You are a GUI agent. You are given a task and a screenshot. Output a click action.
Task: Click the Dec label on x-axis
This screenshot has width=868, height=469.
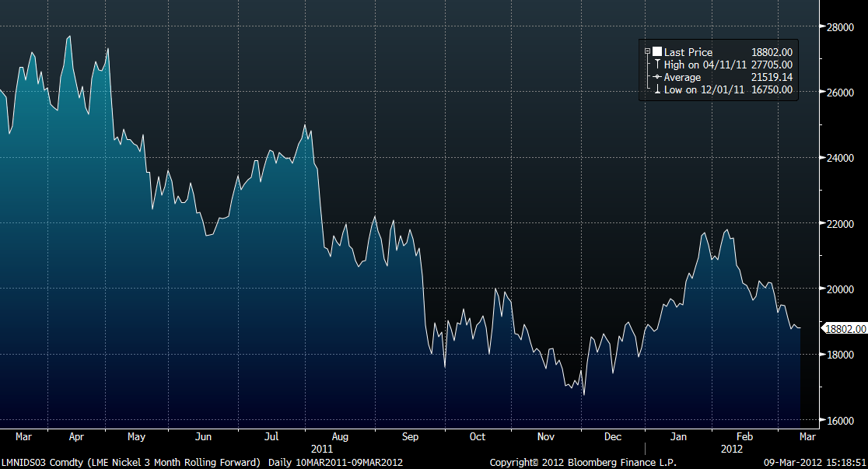tap(613, 436)
